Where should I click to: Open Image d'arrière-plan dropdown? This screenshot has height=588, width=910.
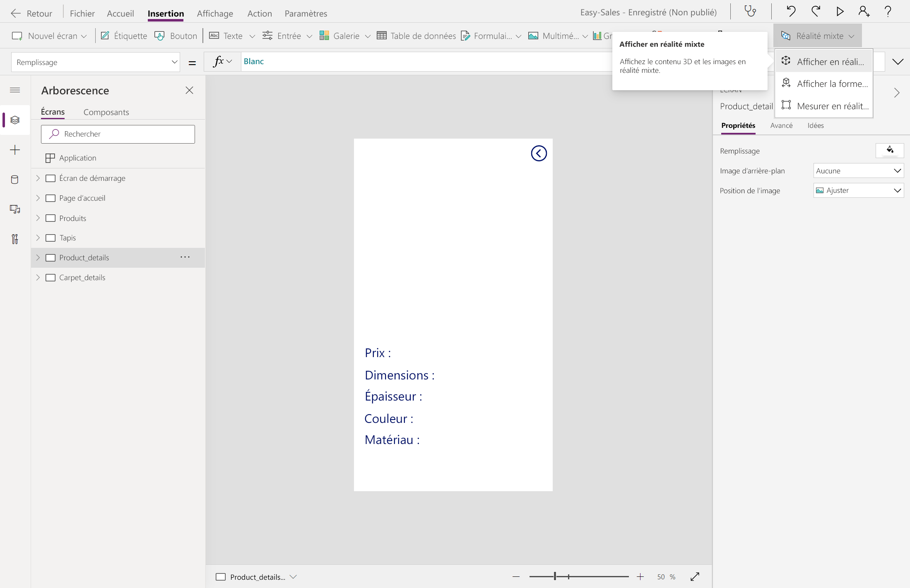(x=858, y=171)
